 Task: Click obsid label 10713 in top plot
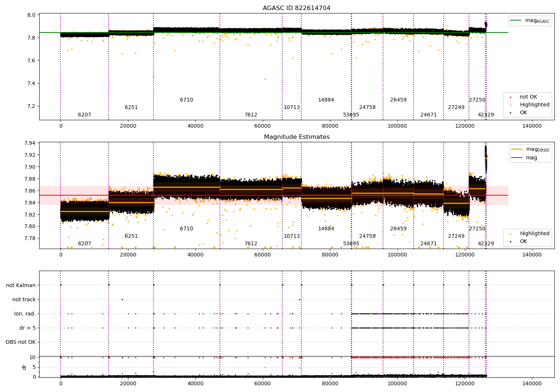(x=292, y=108)
